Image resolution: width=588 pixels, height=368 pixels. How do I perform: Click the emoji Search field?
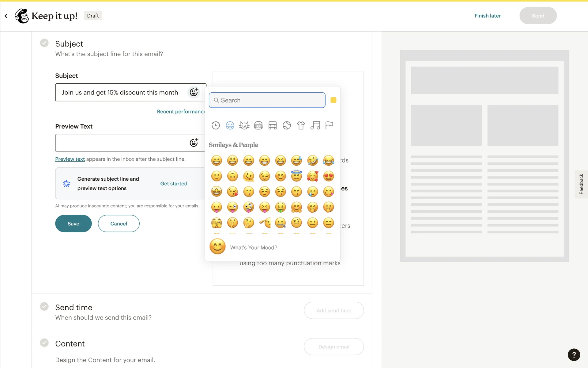(x=267, y=100)
